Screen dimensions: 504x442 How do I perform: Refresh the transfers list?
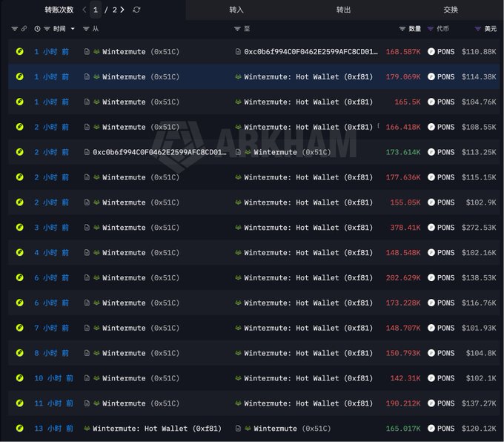(x=136, y=10)
